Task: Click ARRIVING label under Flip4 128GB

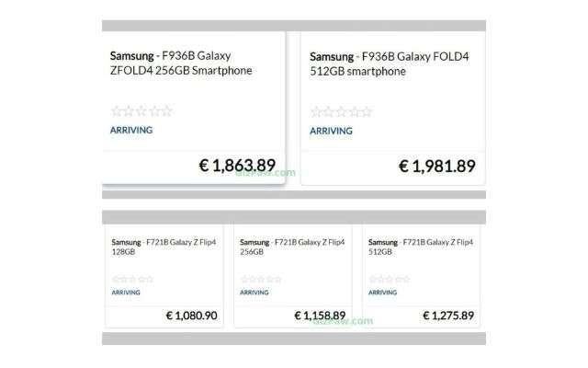Action: pos(126,293)
